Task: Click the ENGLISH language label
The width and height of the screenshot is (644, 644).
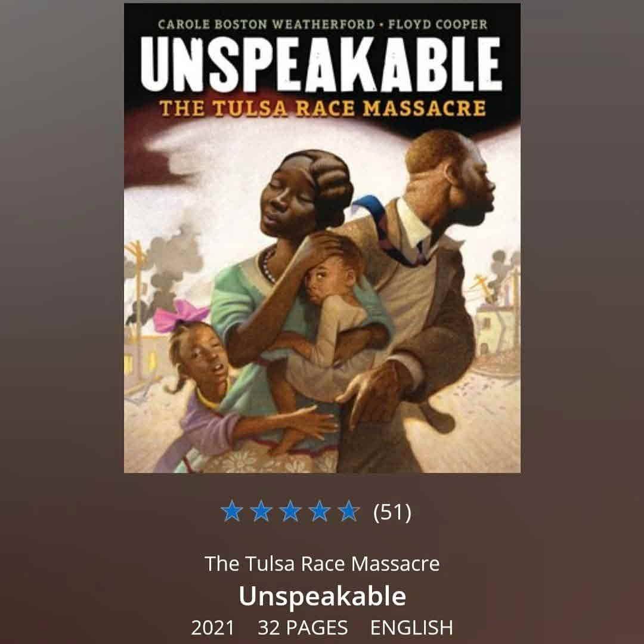Action: pos(411,628)
